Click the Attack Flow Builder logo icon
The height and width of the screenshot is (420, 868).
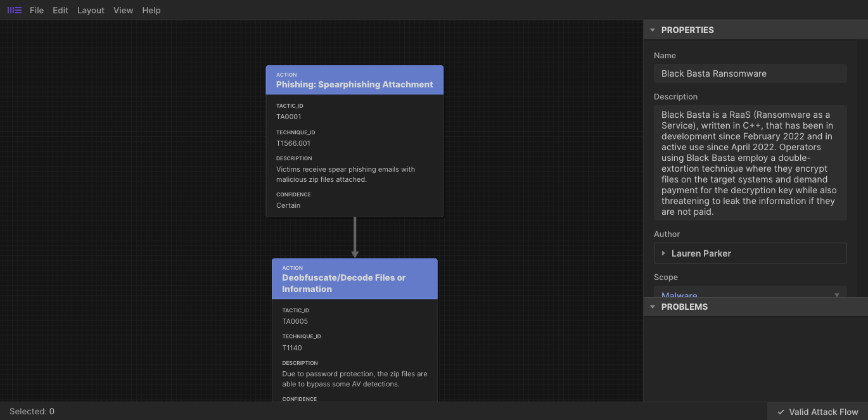[x=13, y=10]
